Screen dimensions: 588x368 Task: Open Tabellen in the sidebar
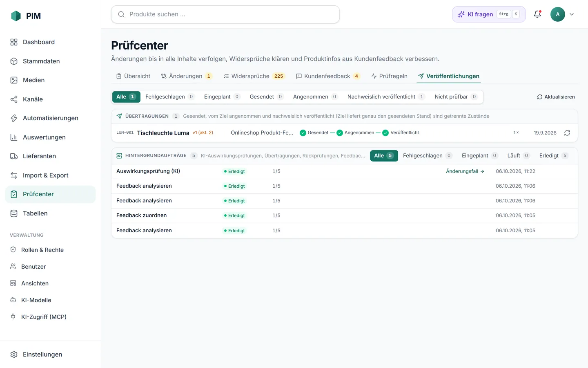(50, 213)
